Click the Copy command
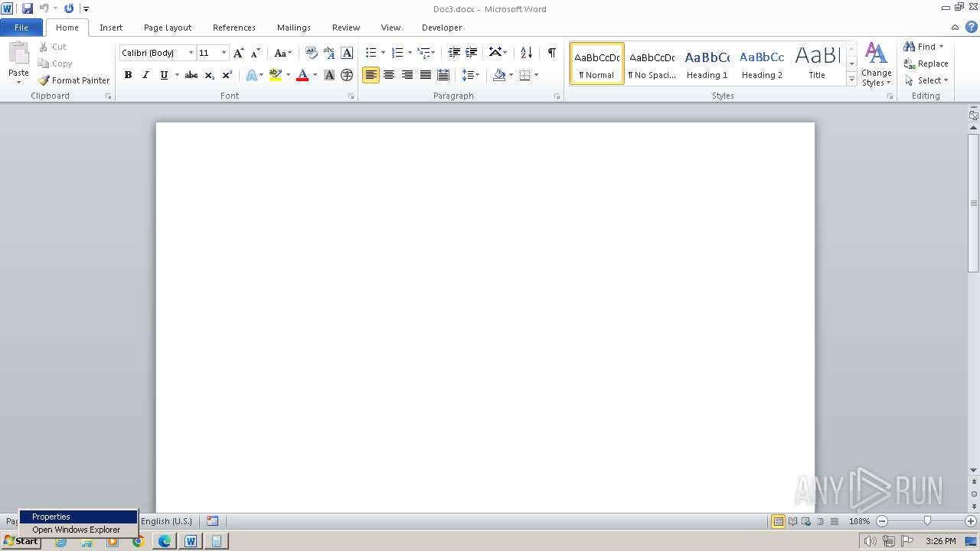 (x=55, y=64)
